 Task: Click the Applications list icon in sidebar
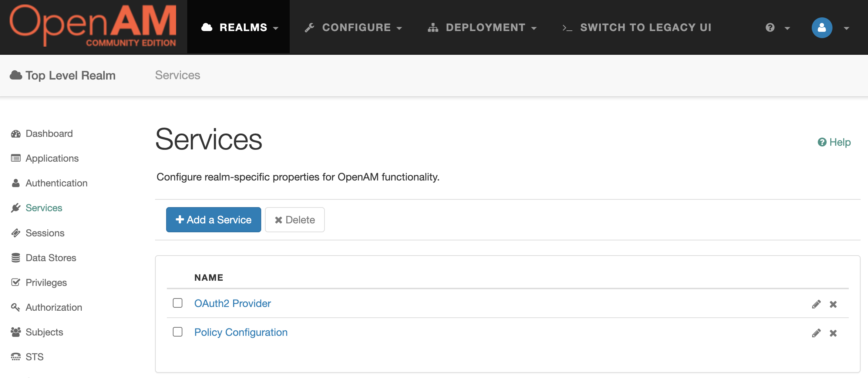pos(16,158)
